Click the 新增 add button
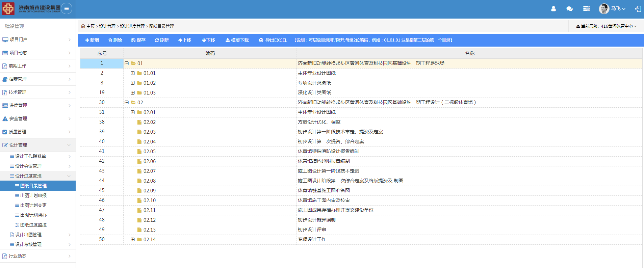The image size is (644, 268). (92, 40)
